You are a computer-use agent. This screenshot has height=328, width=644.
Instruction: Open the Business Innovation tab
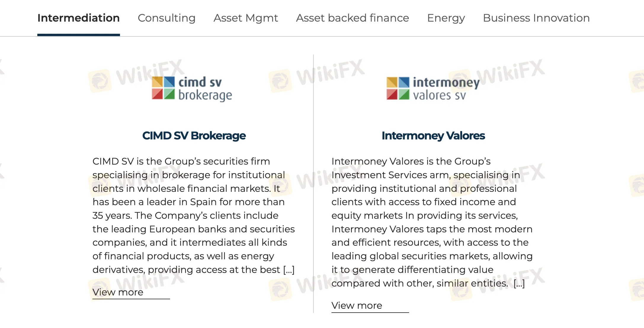(536, 18)
